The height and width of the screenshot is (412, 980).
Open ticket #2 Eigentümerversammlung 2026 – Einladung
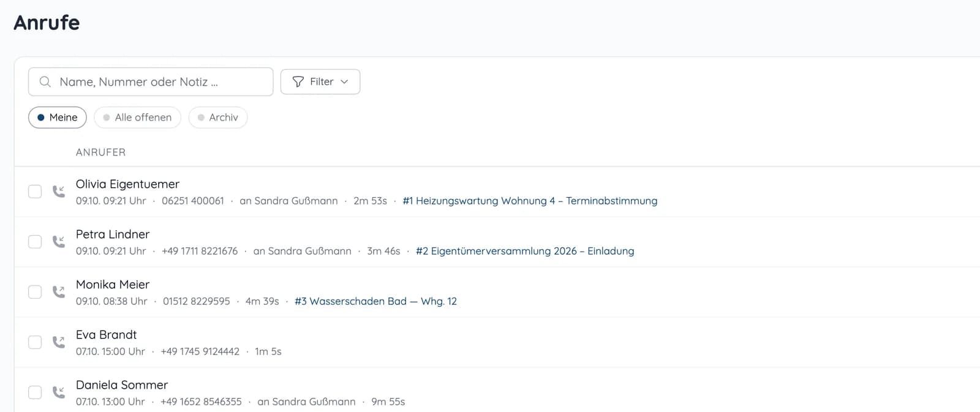click(525, 251)
